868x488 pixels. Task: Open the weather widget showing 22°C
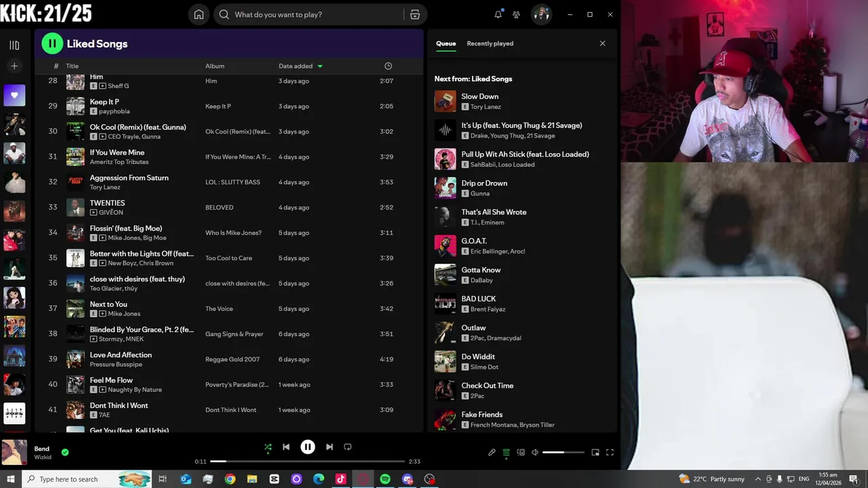point(711,479)
